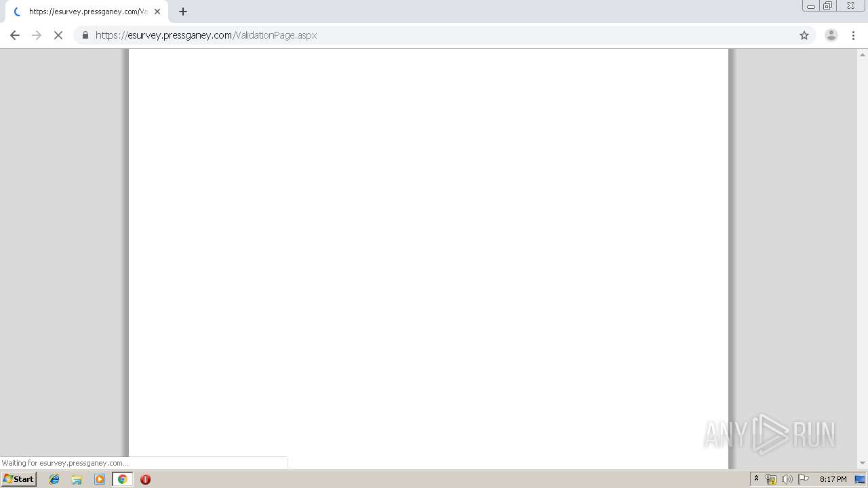This screenshot has height=488, width=868.
Task: Click the page scrollbar down arrow
Action: pyautogui.click(x=863, y=464)
